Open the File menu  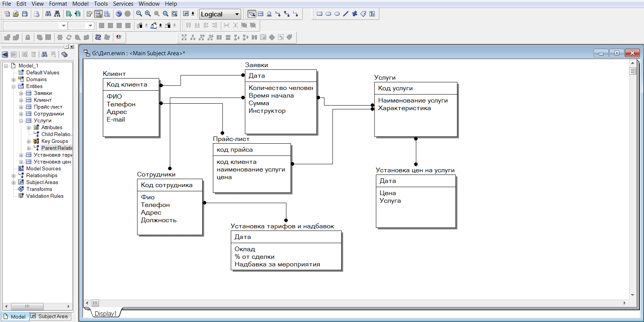(6, 4)
